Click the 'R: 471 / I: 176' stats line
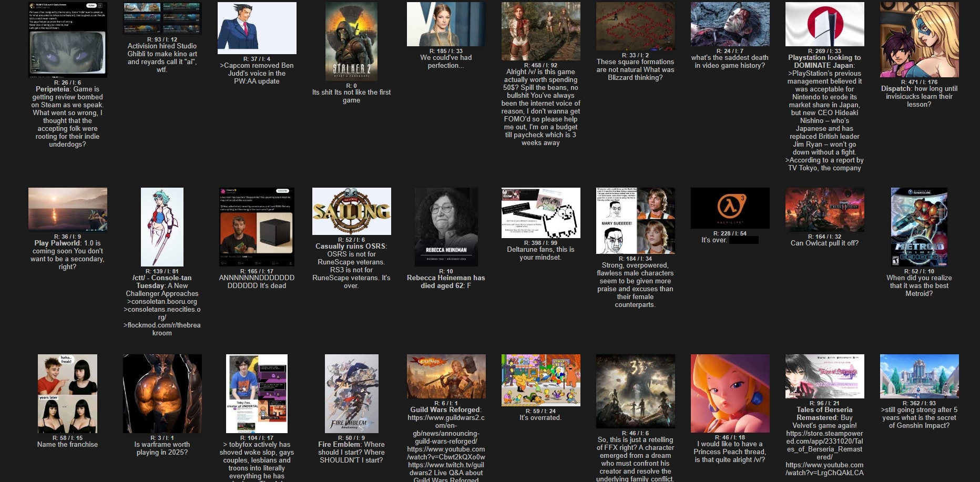Image resolution: width=980 pixels, height=482 pixels. coord(920,82)
